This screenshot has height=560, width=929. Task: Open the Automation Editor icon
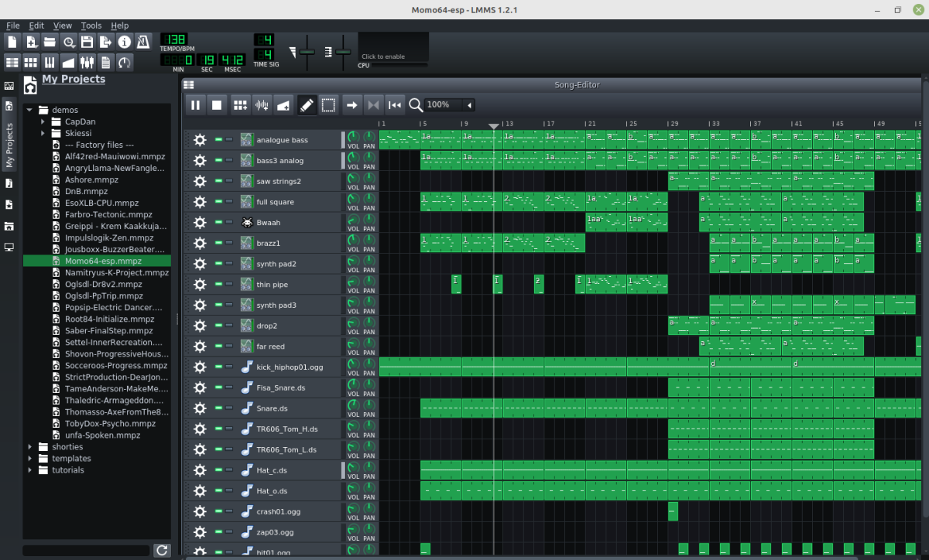click(x=69, y=62)
